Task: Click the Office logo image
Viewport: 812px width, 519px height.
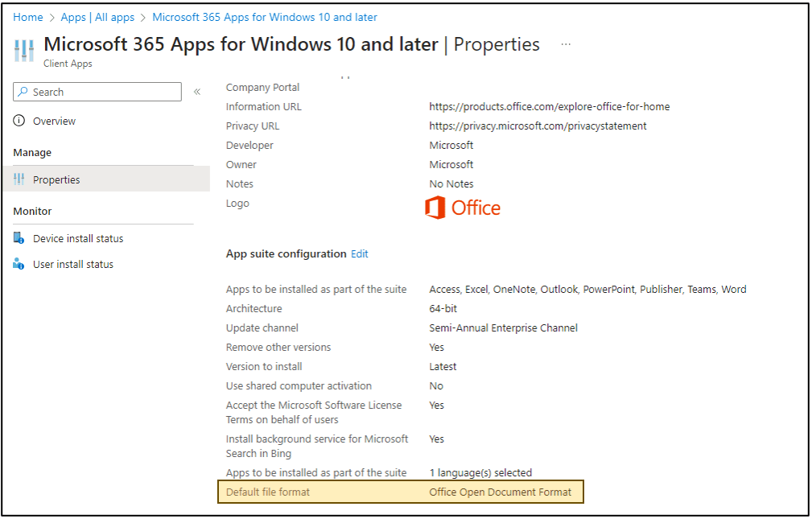Action: point(463,208)
